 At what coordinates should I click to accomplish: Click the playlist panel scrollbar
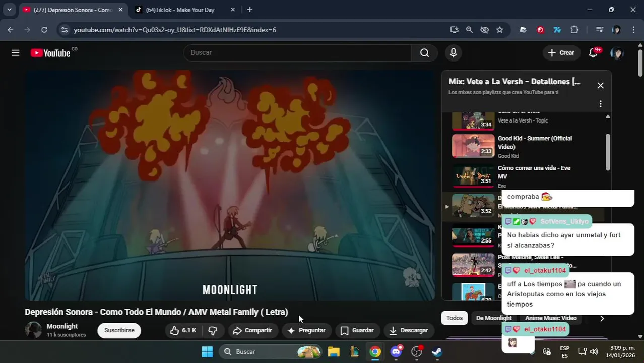coord(608,152)
